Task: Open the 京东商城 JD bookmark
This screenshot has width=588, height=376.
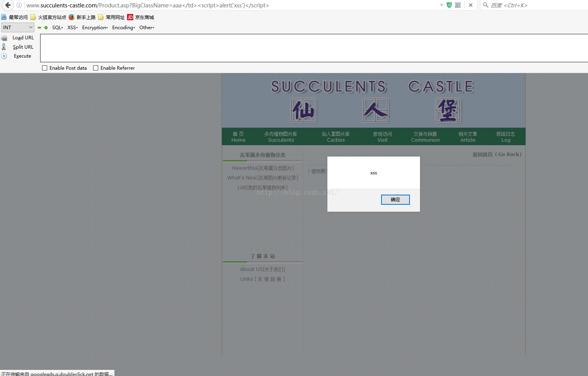Action: point(141,17)
